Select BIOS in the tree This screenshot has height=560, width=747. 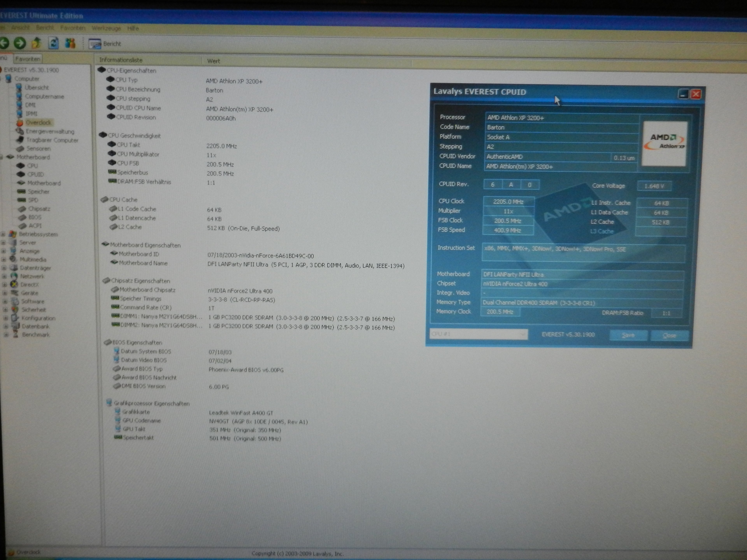click(x=35, y=217)
